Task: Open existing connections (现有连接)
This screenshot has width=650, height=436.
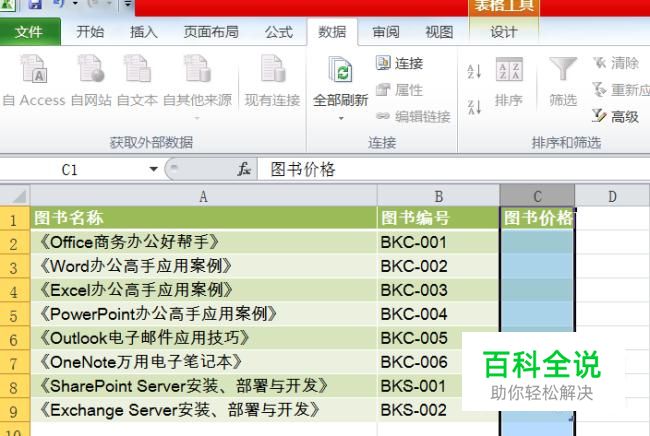Action: click(272, 81)
